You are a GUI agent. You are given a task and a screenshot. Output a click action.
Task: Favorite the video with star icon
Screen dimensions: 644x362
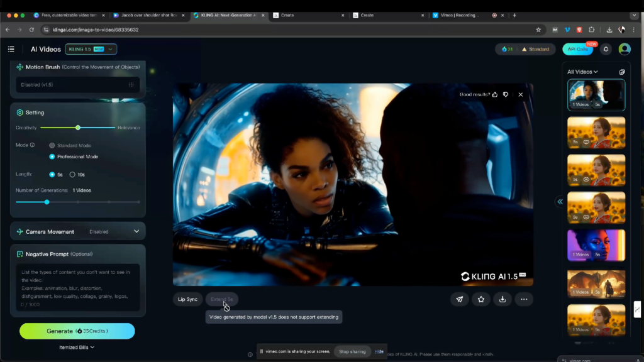[481, 299]
